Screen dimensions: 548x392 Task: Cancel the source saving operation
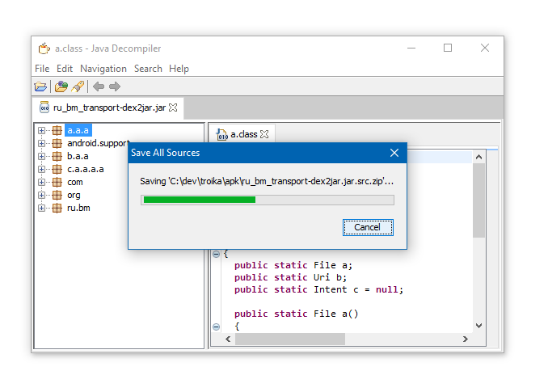pyautogui.click(x=368, y=227)
